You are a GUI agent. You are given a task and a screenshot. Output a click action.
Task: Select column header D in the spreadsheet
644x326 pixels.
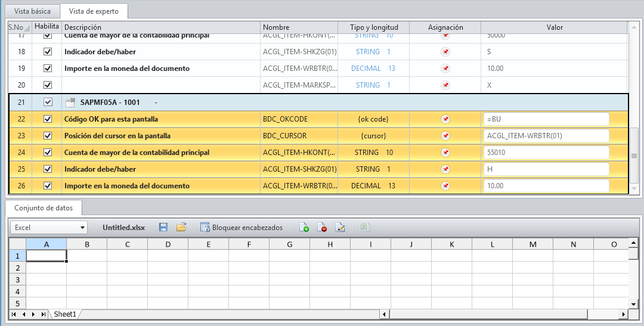168,244
